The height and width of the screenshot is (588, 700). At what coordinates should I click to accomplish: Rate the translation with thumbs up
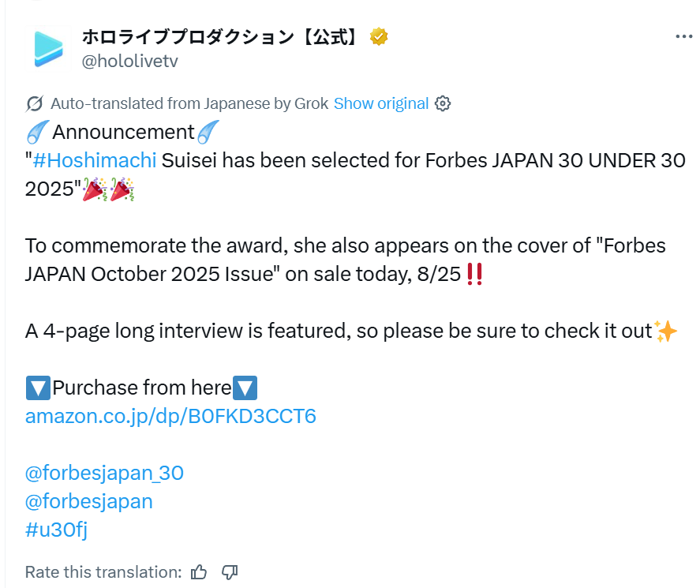(x=200, y=571)
